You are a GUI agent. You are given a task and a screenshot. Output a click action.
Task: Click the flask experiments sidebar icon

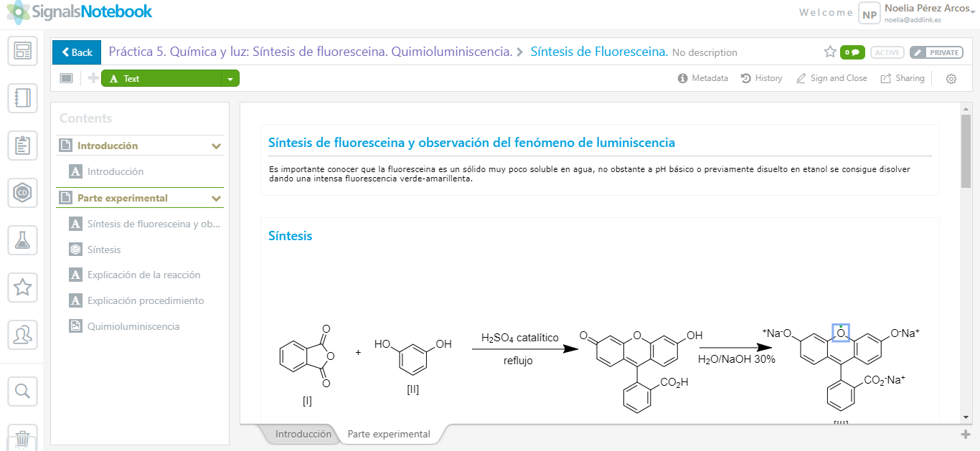click(22, 240)
